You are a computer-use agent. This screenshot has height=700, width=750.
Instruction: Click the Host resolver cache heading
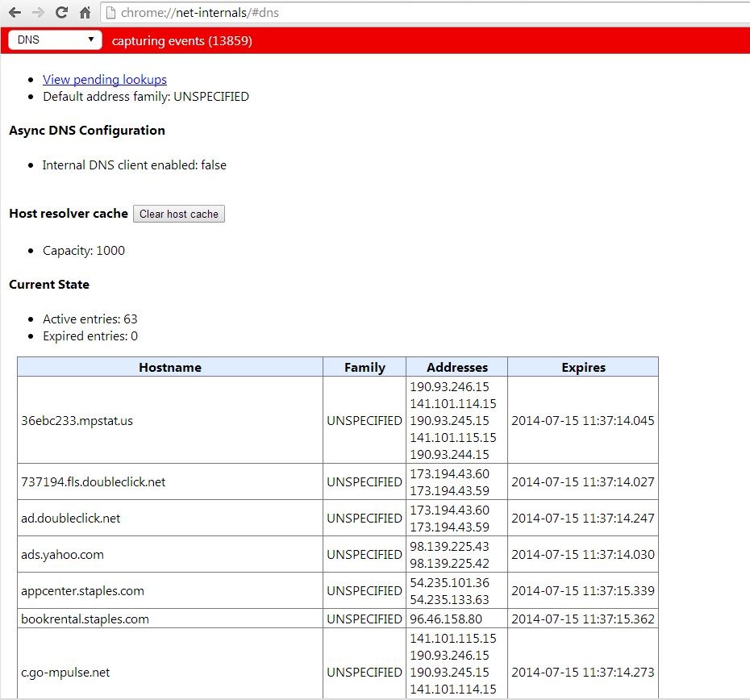[x=69, y=214]
